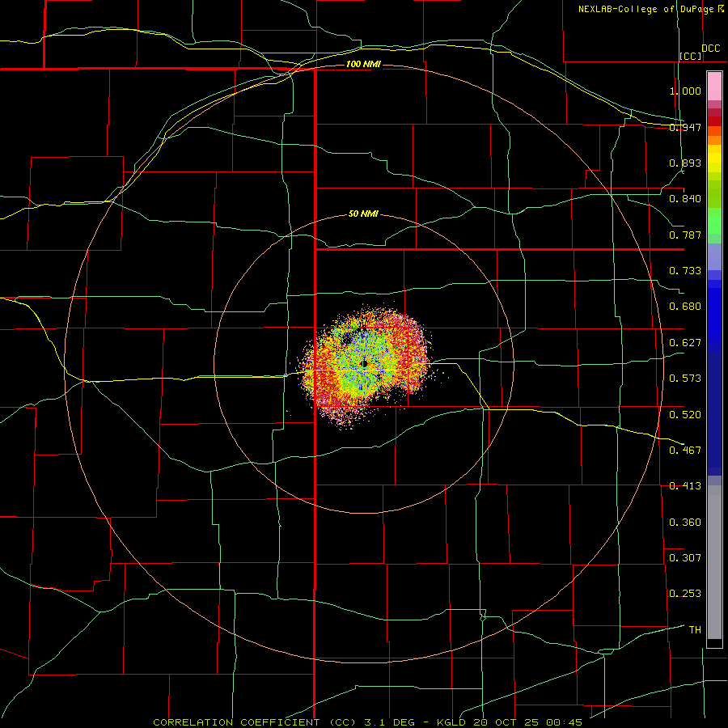
Task: Click the 0.627 scale value
Action: (x=685, y=343)
